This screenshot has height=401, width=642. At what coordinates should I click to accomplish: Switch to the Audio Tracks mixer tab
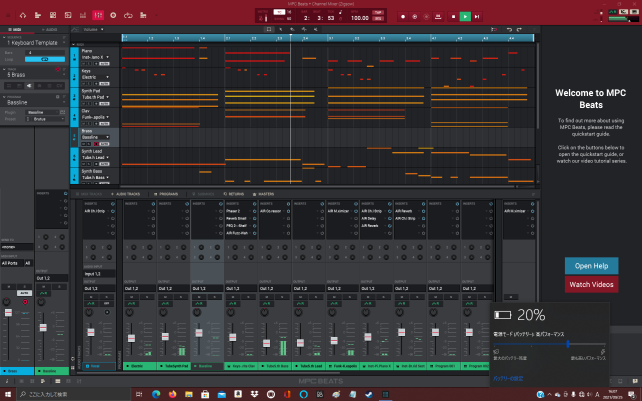[125, 194]
